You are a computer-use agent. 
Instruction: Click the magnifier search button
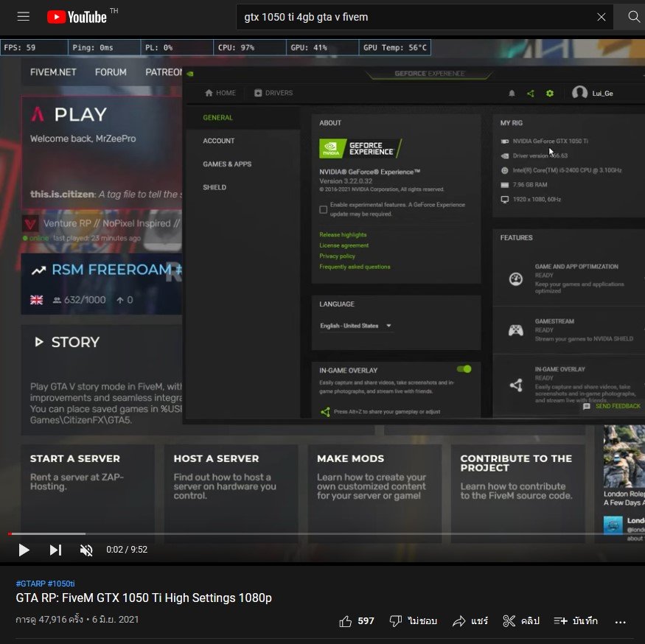point(633,16)
